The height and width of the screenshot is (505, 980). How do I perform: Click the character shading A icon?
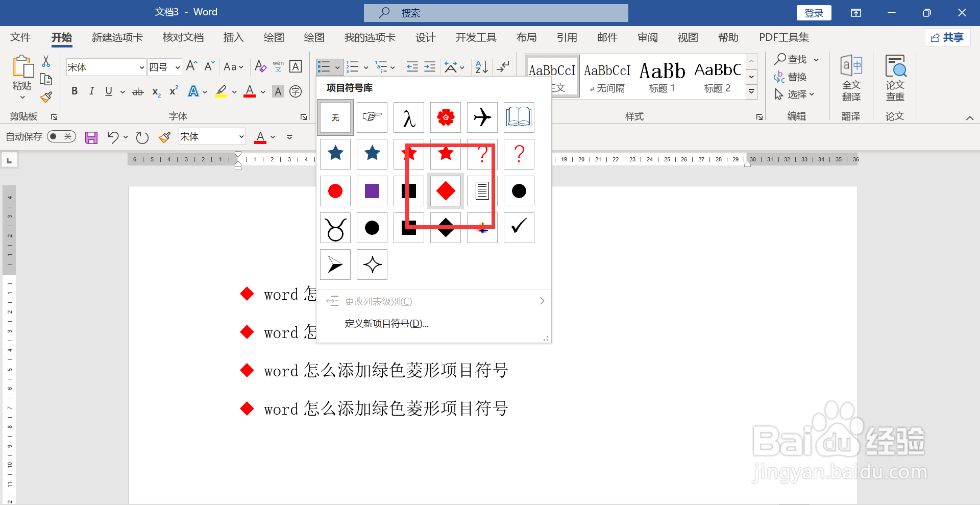[278, 91]
